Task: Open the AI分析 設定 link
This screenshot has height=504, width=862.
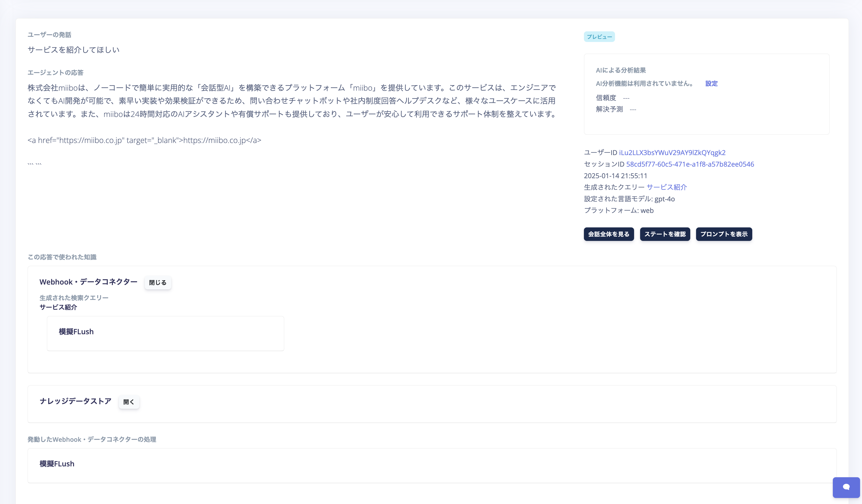Action: [711, 83]
